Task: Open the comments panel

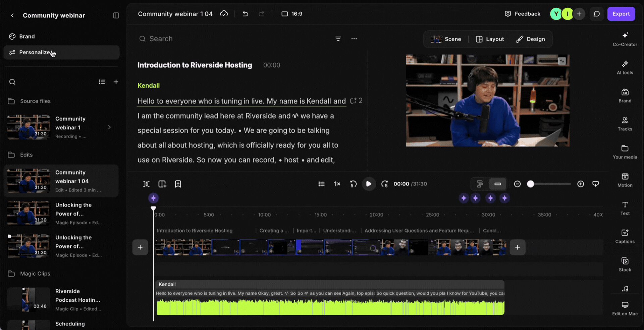Action: pos(597,14)
